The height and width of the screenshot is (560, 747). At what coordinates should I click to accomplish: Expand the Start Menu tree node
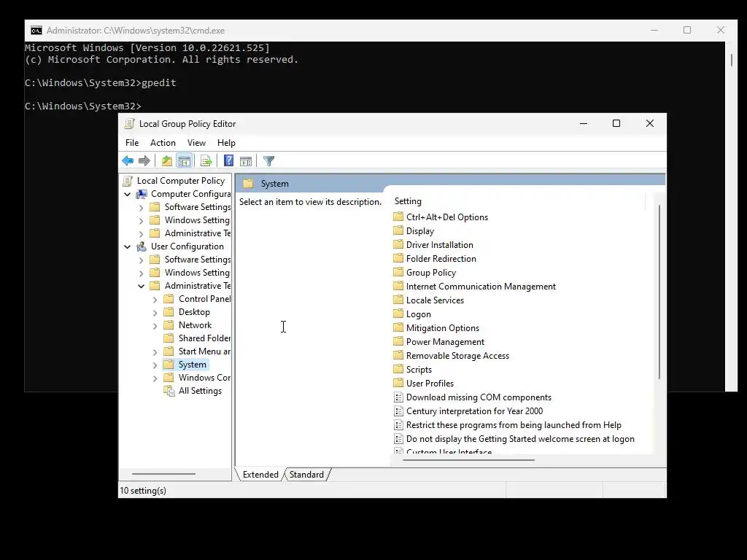coord(155,352)
